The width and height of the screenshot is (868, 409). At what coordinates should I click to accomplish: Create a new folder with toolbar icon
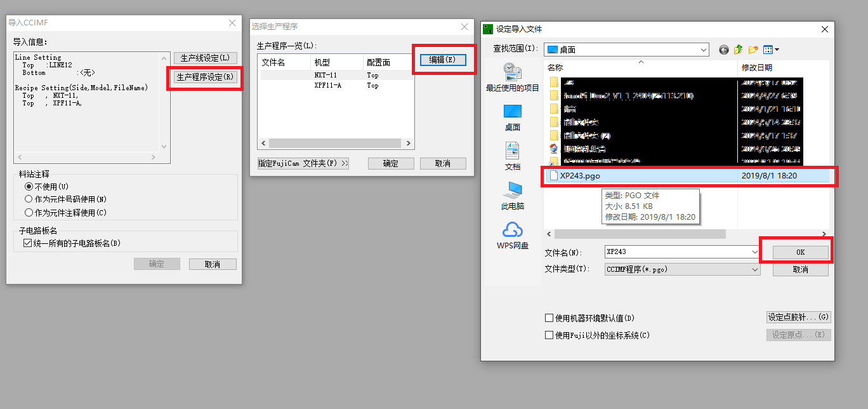[753, 50]
